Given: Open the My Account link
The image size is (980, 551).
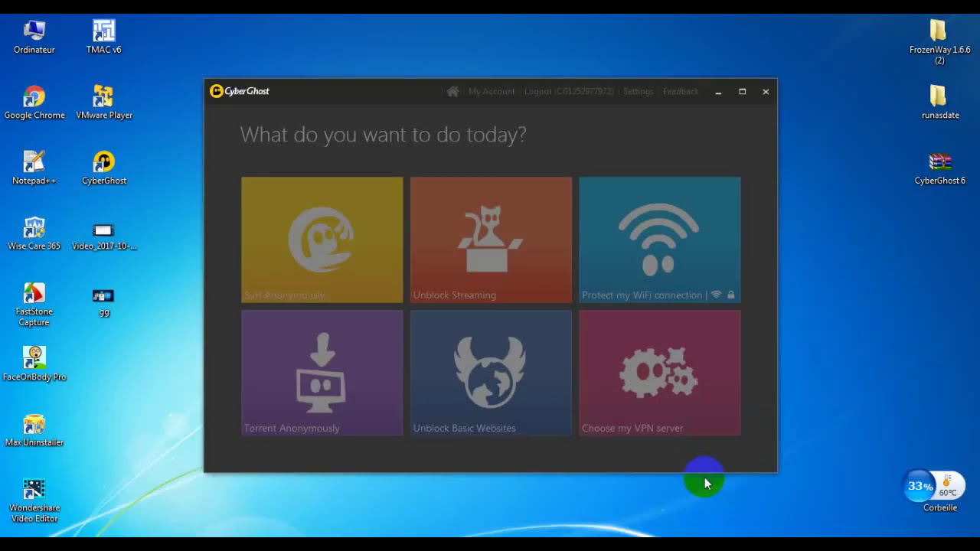Looking at the screenshot, I should [492, 91].
